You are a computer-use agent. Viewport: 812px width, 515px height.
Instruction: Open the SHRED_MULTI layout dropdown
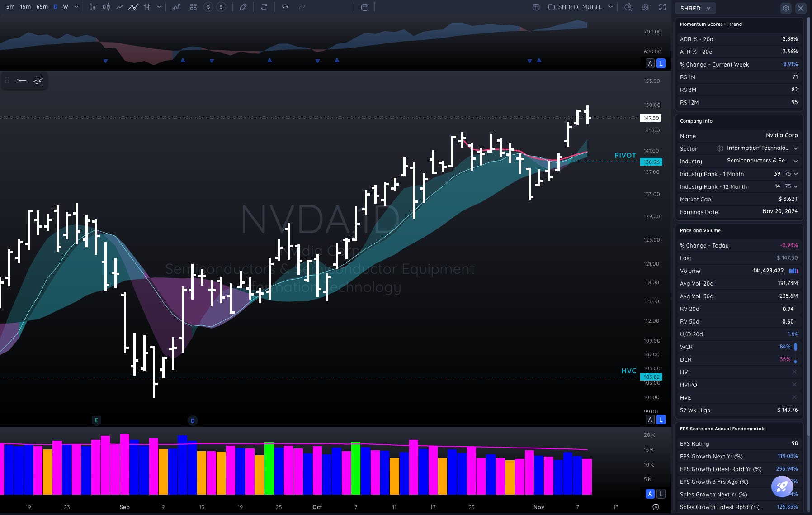click(x=581, y=7)
